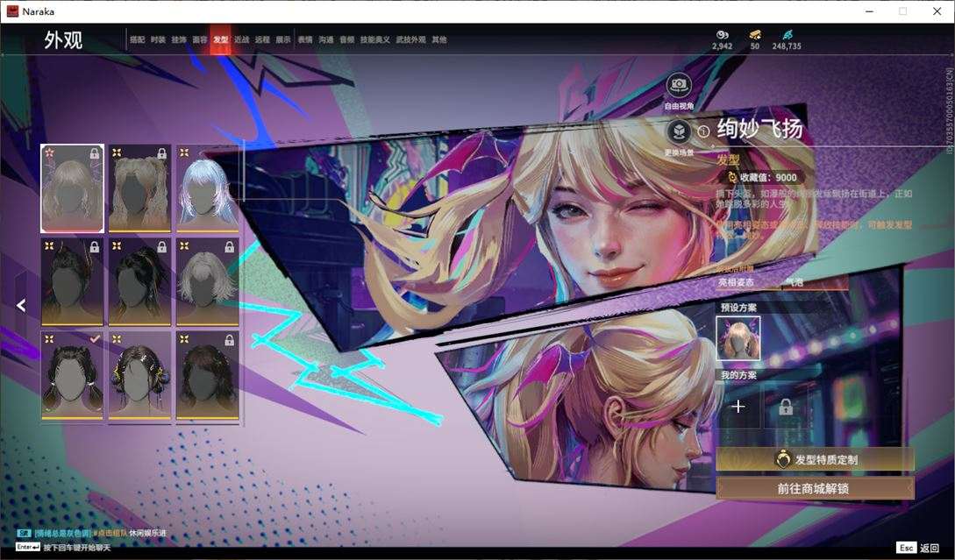Minimize the Naraka window

pyautogui.click(x=870, y=11)
